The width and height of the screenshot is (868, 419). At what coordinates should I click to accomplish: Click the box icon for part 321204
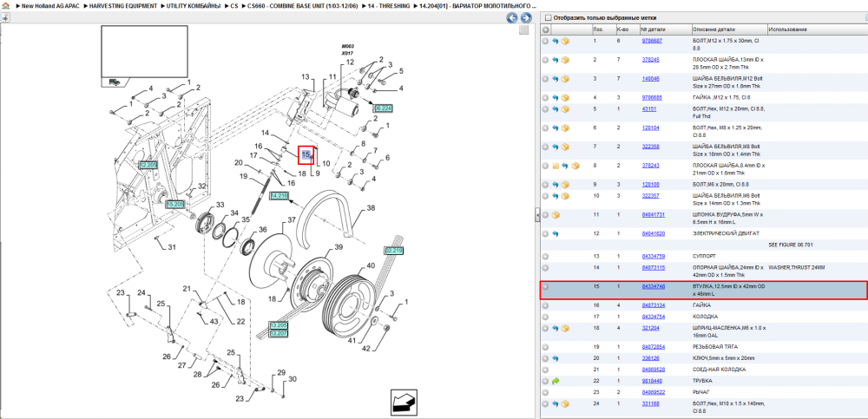[x=565, y=328]
